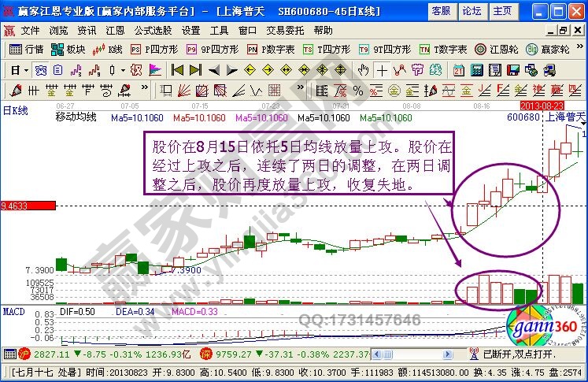Click the 客服 customer service button
588x382 pixels.
[x=442, y=11]
